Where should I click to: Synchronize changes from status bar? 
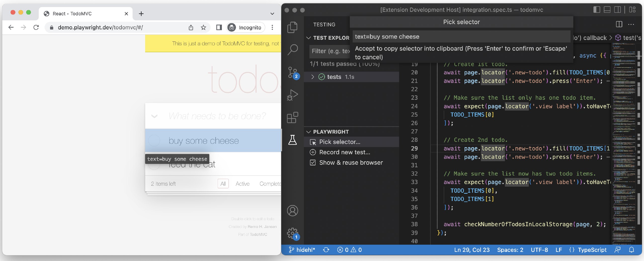click(x=326, y=250)
